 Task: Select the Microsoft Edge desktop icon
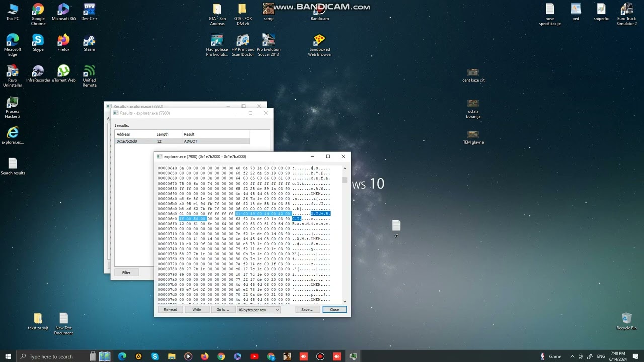pyautogui.click(x=13, y=45)
